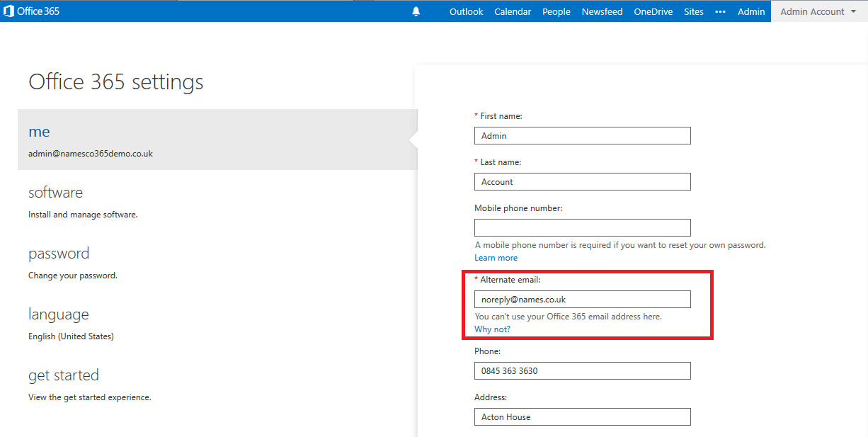The height and width of the screenshot is (437, 868).
Task: Click 'English (United States)' text
Action: click(x=71, y=336)
